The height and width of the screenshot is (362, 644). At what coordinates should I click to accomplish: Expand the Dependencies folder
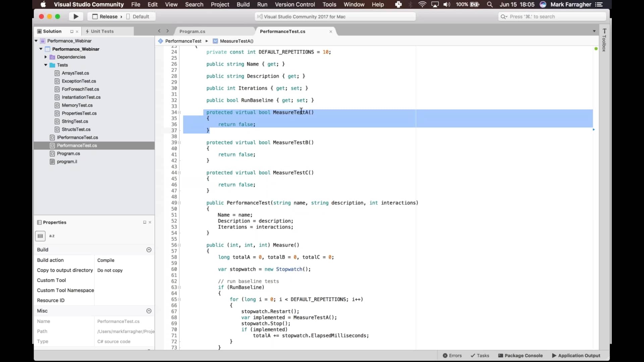46,57
